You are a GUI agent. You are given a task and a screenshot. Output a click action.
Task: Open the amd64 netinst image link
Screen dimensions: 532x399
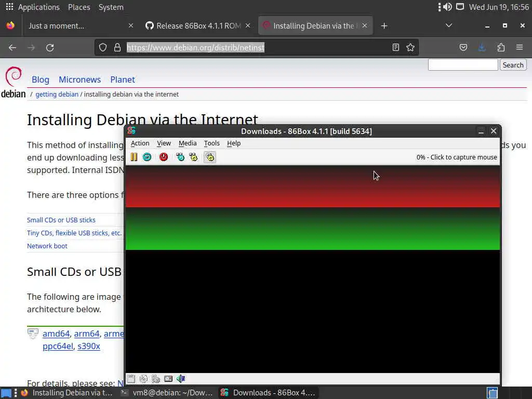click(56, 334)
